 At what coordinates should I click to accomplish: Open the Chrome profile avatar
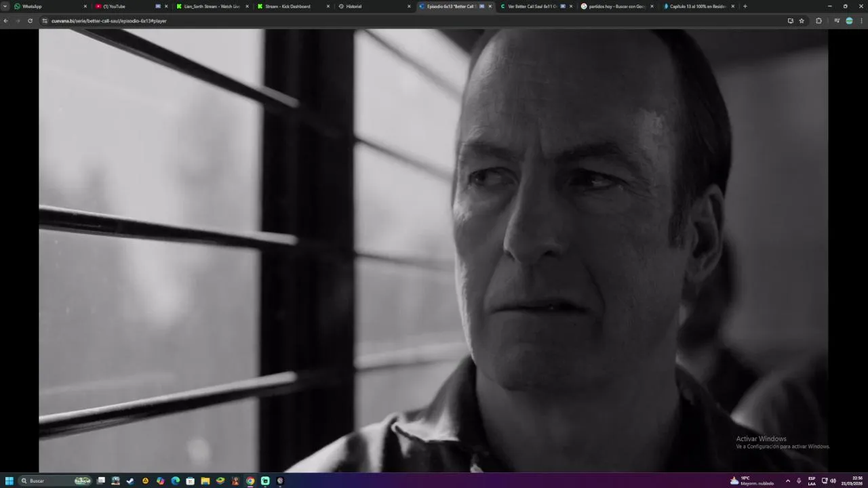coord(849,21)
